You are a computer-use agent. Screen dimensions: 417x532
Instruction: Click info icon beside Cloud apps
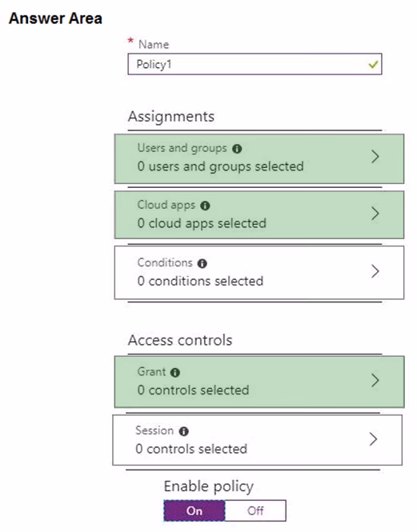pos(205,206)
